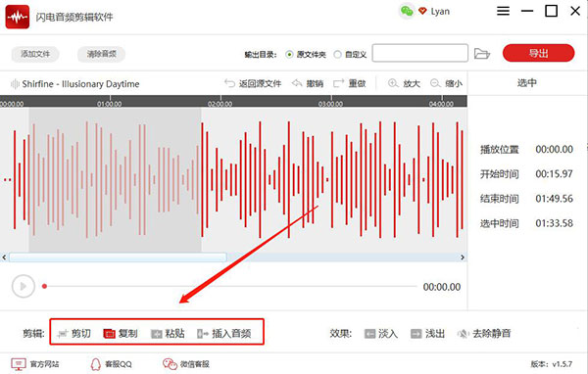
Task: Click the output directory path field
Action: click(420, 53)
